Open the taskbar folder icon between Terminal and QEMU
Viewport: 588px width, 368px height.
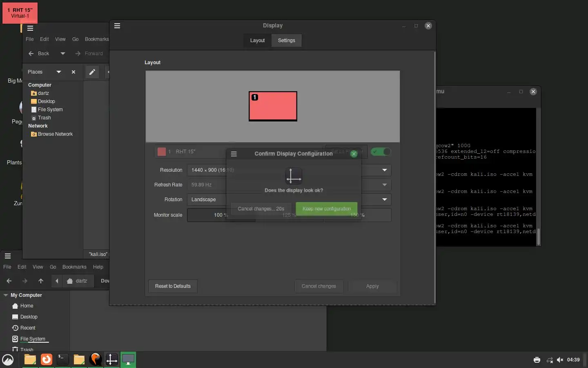pos(79,359)
